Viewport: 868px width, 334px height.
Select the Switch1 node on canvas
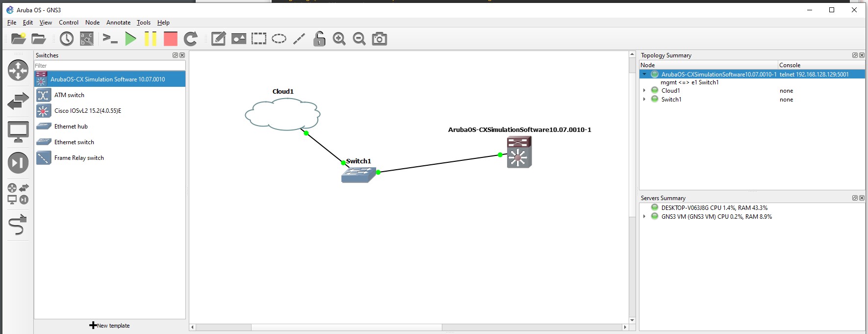point(358,175)
